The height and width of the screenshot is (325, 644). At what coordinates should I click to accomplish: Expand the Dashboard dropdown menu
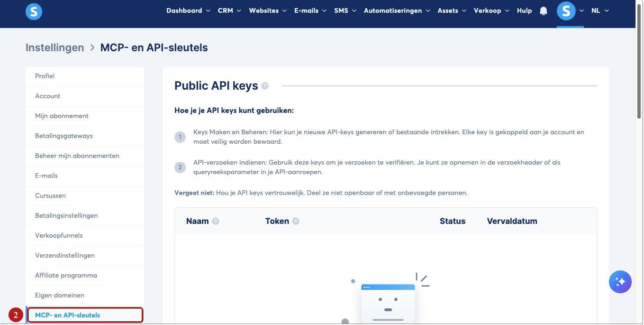tap(189, 10)
